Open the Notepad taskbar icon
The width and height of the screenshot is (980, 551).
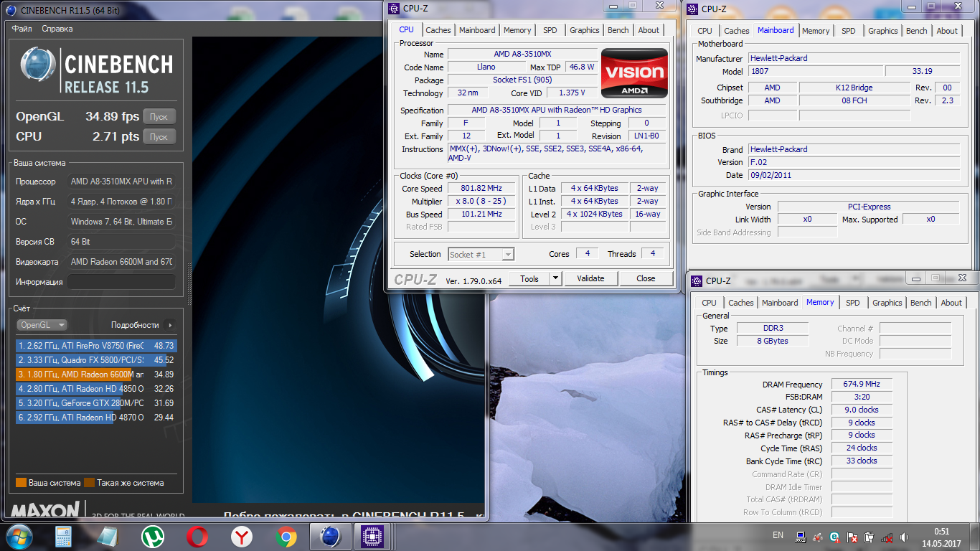click(108, 537)
